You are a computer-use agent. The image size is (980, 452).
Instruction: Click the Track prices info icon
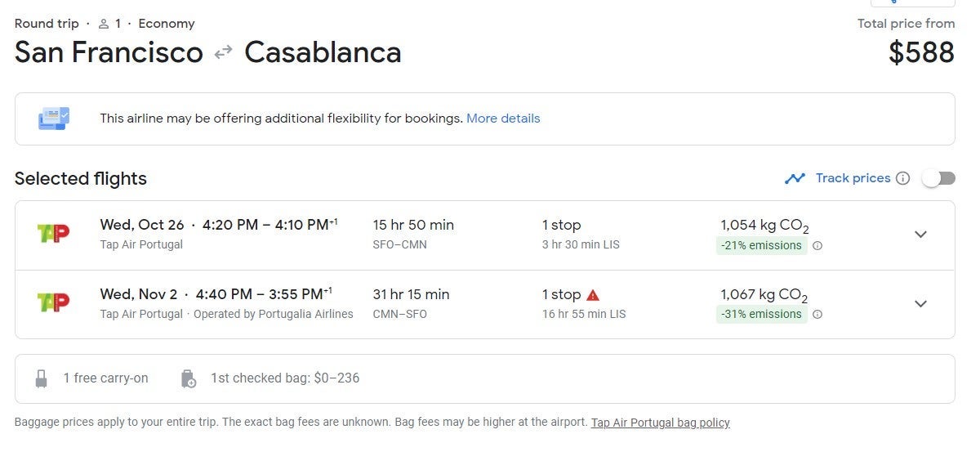pos(902,178)
